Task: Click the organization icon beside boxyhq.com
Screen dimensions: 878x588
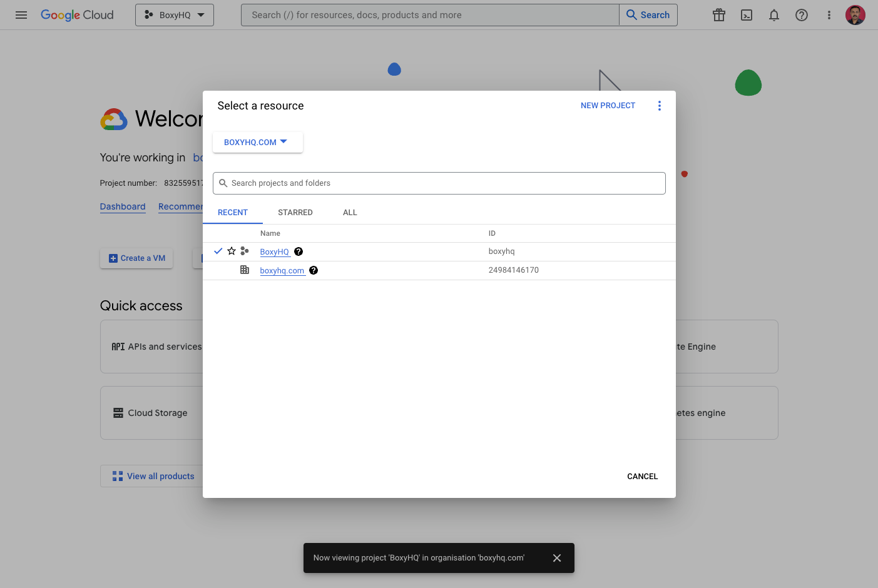Action: (245, 270)
